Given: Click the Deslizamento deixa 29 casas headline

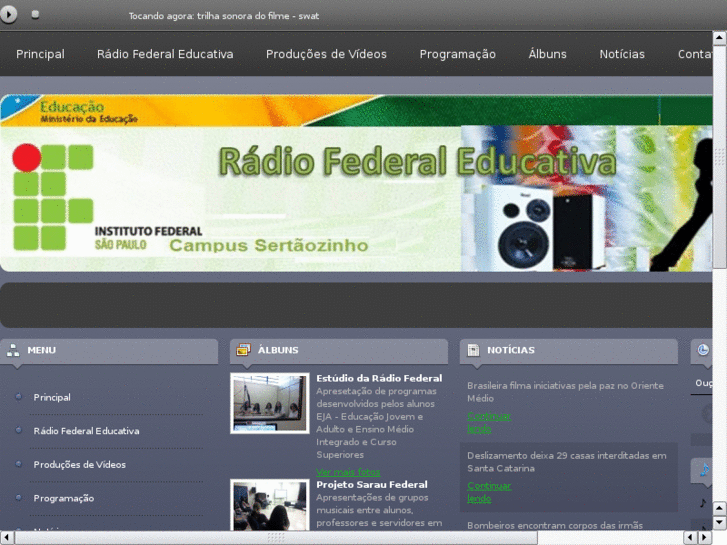Looking at the screenshot, I should tap(567, 462).
